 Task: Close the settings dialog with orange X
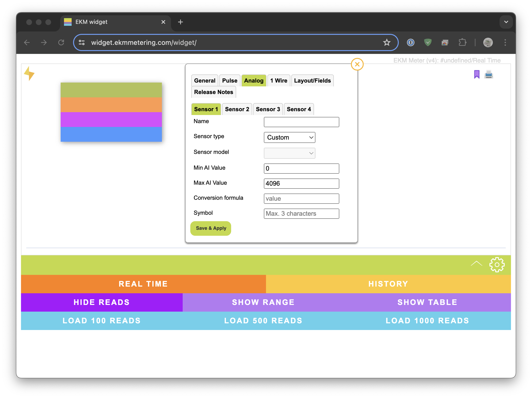pos(357,64)
